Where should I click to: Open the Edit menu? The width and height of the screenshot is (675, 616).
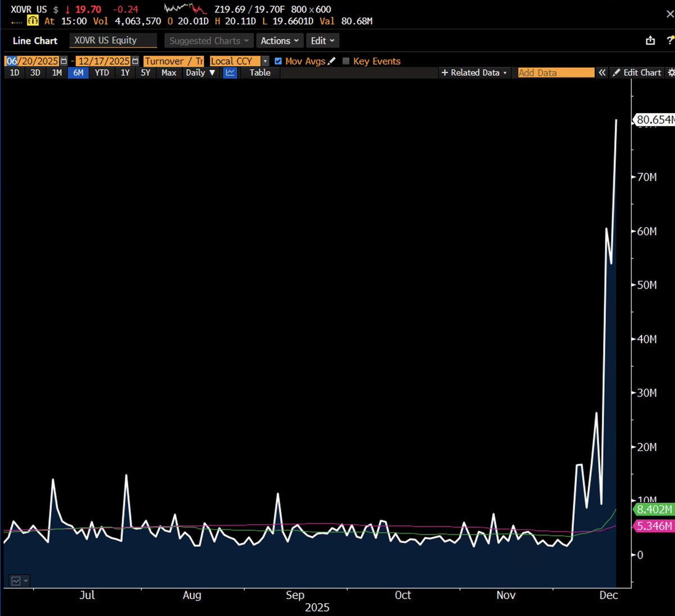tap(322, 41)
